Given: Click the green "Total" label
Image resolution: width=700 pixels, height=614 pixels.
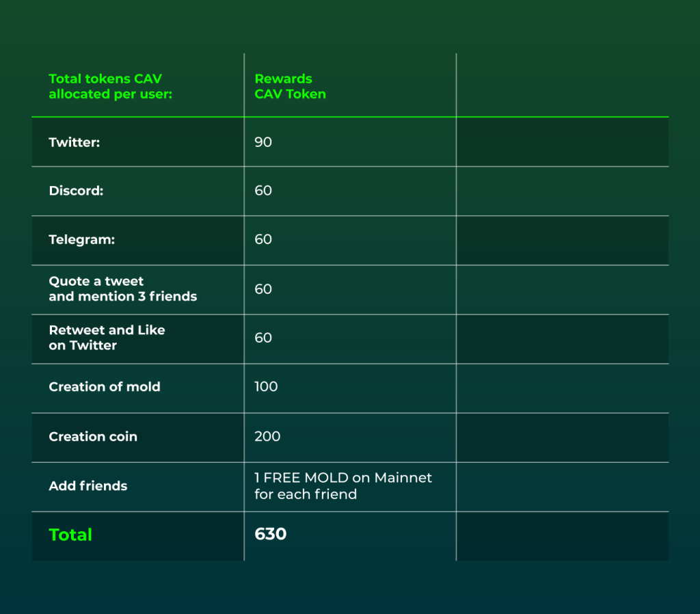Looking at the screenshot, I should click(70, 535).
